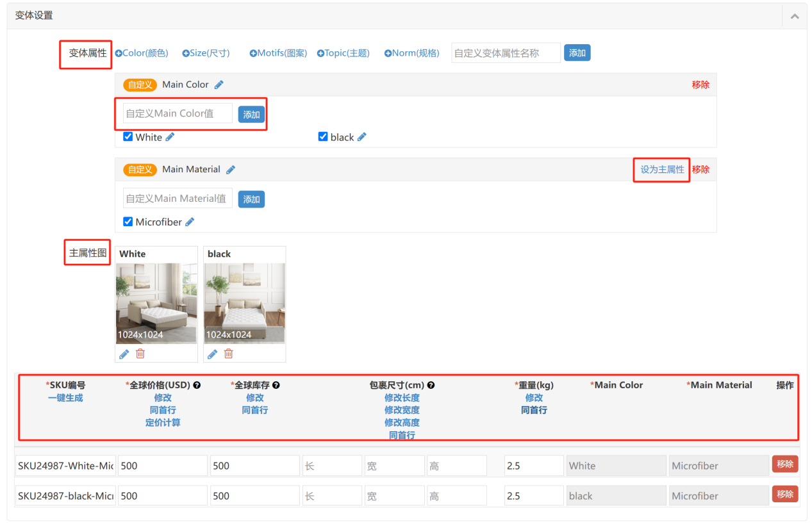The width and height of the screenshot is (812, 526).
Task: Add the Color(颜色) variant attribute
Action: point(142,53)
